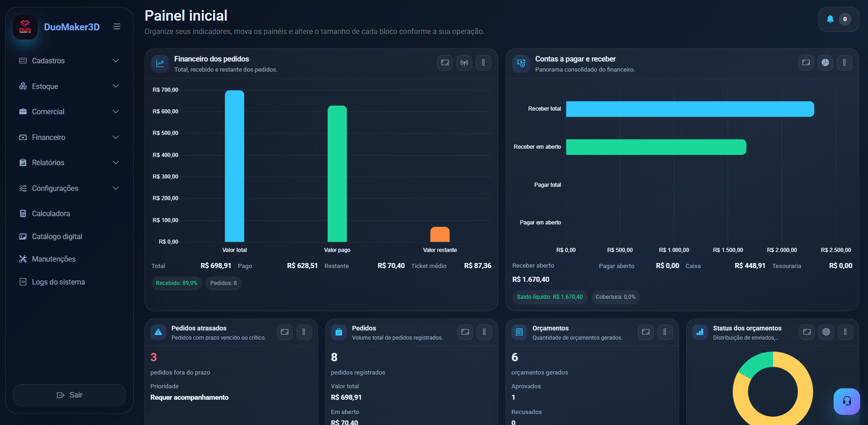Viewport: 868px width, 425px height.
Task: Open the Cadastros sidebar menu
Action: [x=69, y=61]
